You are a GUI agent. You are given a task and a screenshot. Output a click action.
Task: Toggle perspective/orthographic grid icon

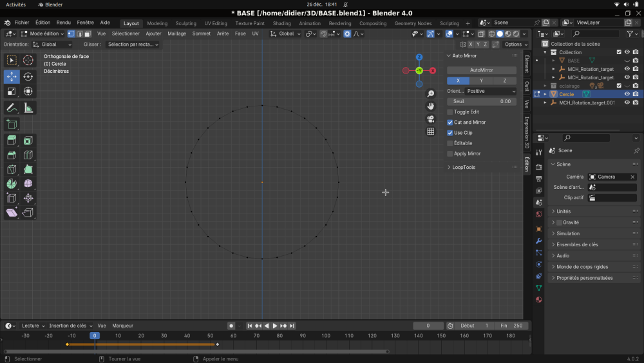(430, 132)
